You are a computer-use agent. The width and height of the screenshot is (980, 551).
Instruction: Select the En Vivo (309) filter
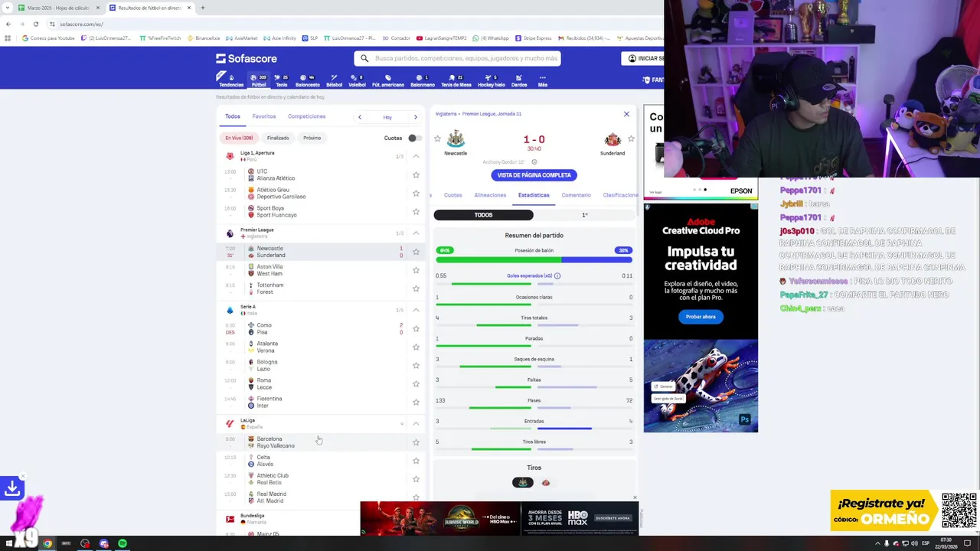(x=239, y=138)
